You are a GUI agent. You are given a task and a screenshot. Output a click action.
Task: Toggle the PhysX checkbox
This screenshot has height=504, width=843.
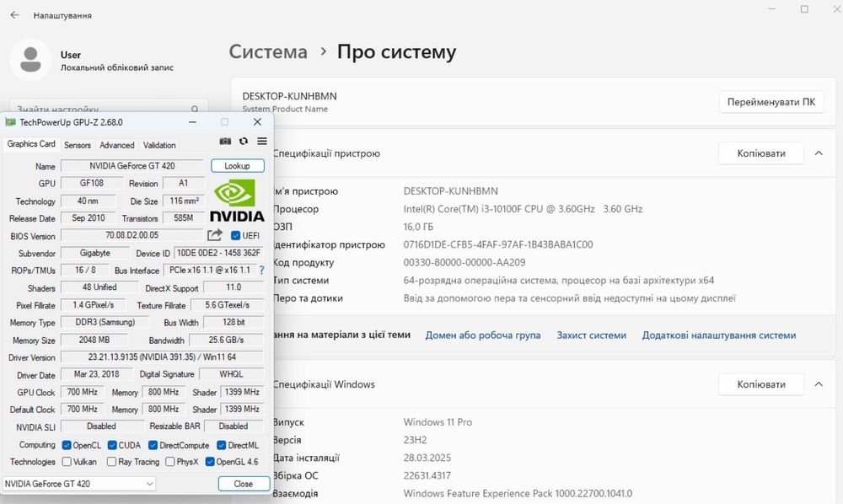point(170,462)
